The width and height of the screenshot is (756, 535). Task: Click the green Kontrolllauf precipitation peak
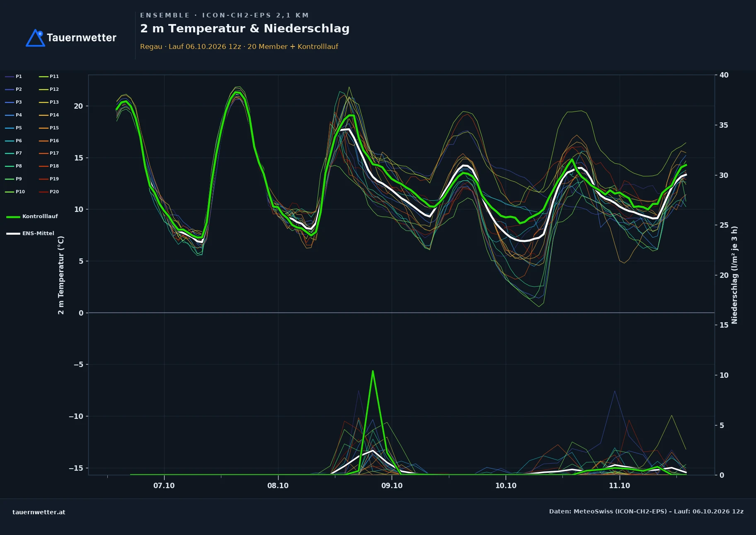[x=373, y=371]
